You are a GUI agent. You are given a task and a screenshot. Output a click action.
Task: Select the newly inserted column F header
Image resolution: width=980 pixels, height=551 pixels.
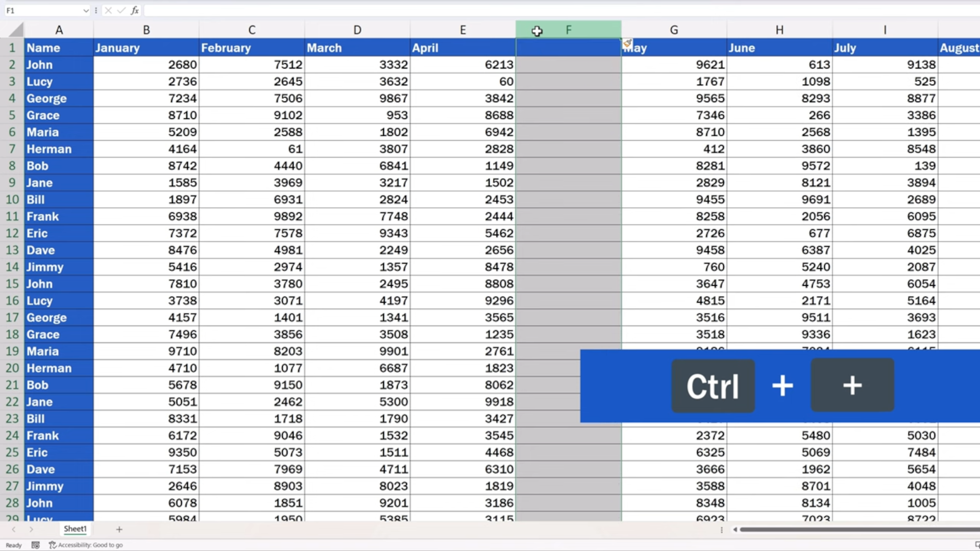pyautogui.click(x=568, y=29)
